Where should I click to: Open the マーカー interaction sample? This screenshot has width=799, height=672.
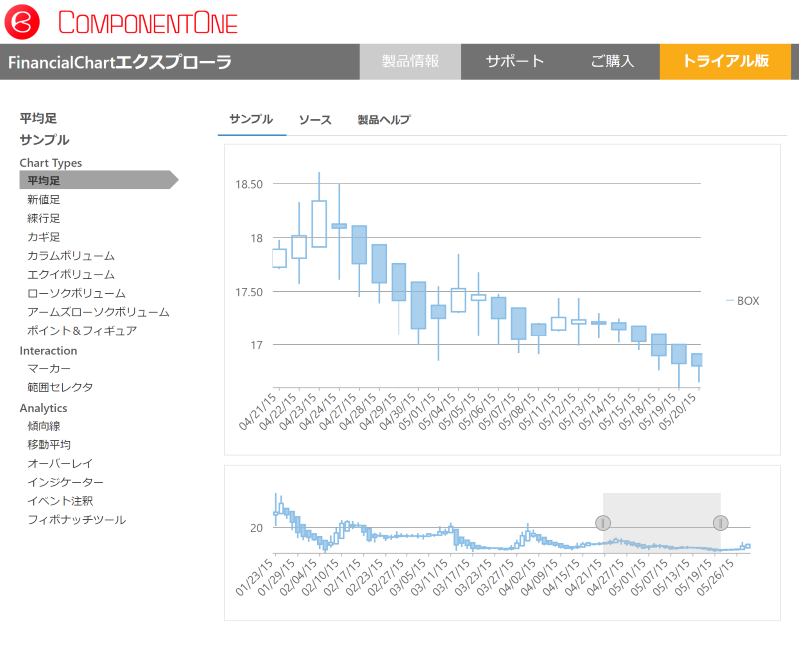tap(49, 368)
